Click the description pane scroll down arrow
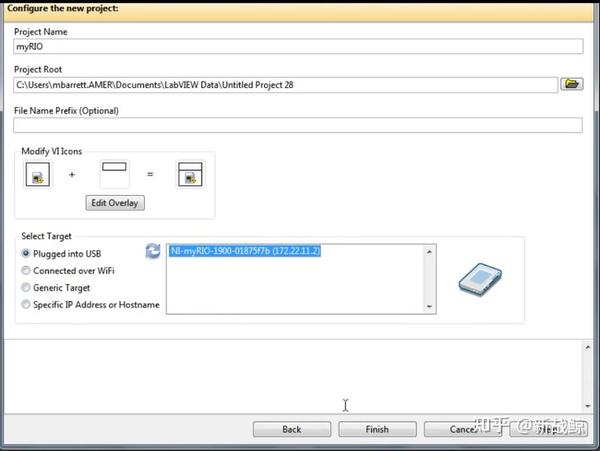 pos(588,406)
